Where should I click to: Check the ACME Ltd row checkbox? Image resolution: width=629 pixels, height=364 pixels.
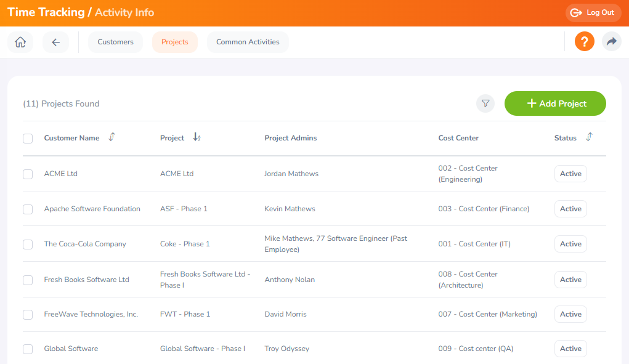[28, 174]
